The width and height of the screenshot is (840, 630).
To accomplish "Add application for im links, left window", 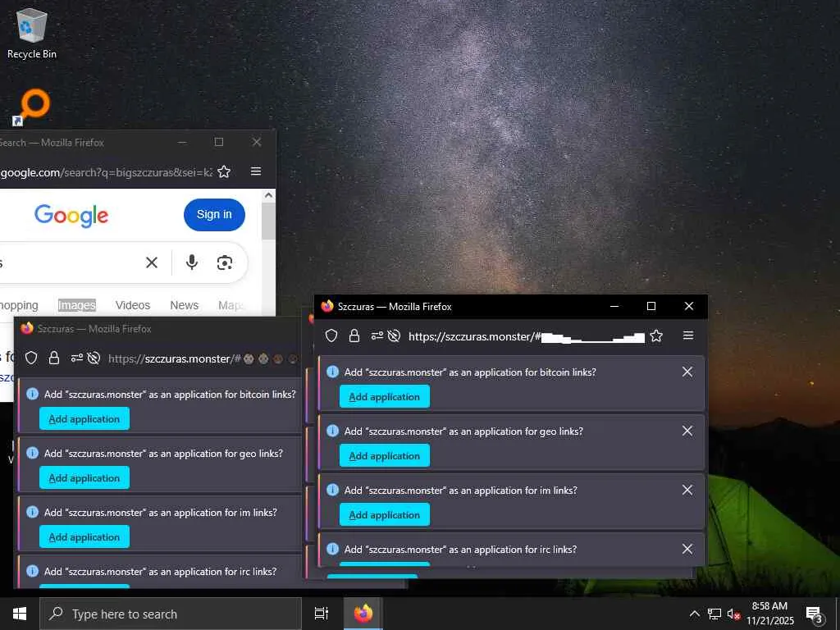I will point(84,536).
